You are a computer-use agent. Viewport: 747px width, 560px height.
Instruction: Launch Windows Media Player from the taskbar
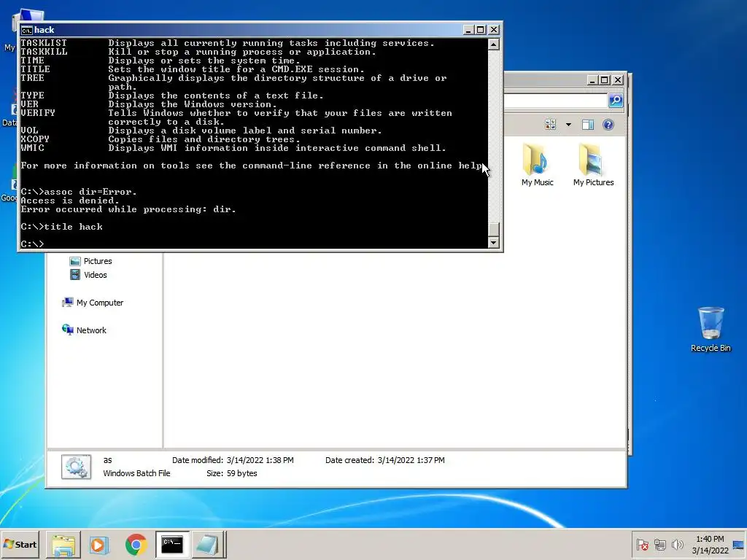[99, 544]
